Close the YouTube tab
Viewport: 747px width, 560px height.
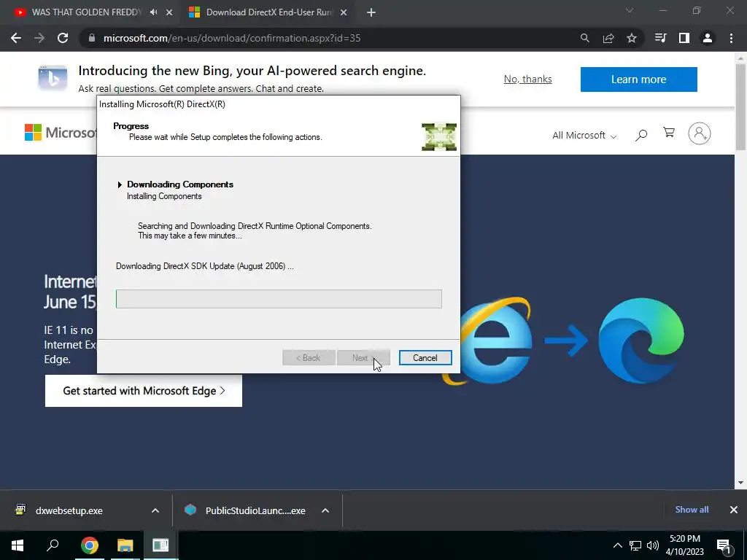click(x=169, y=12)
